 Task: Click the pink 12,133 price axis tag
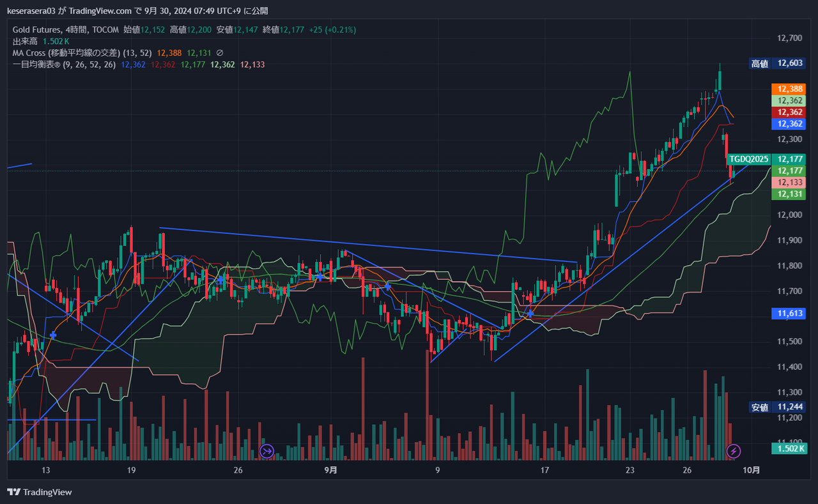tap(789, 183)
